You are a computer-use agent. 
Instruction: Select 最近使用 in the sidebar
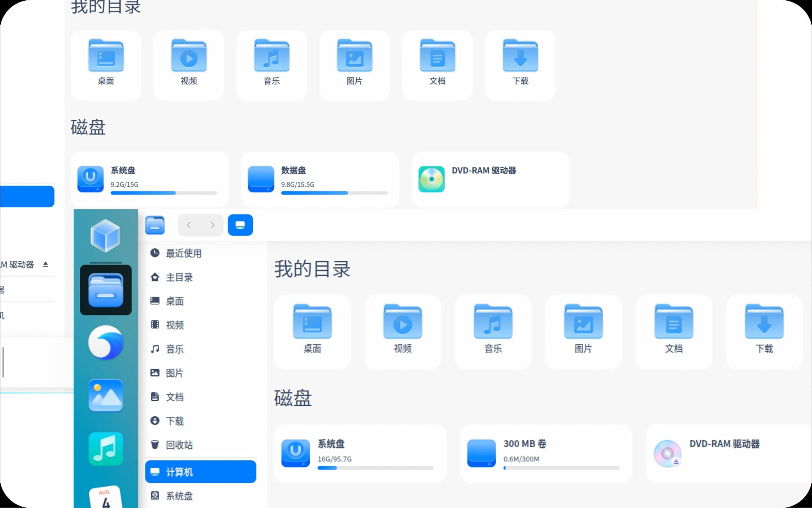[183, 253]
